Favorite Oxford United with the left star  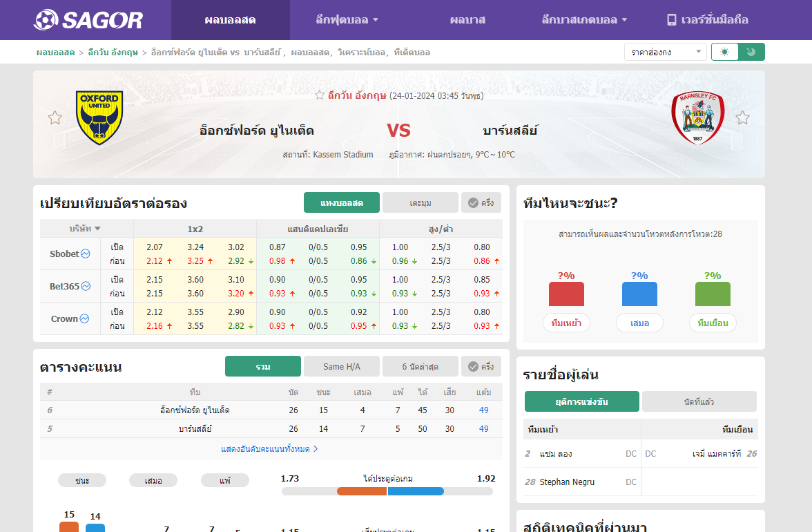[55, 117]
